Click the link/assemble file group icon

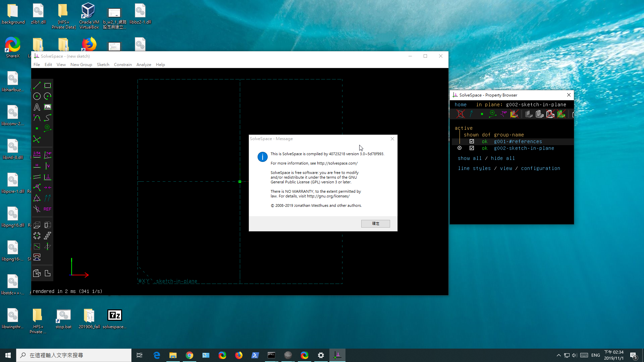point(37,257)
